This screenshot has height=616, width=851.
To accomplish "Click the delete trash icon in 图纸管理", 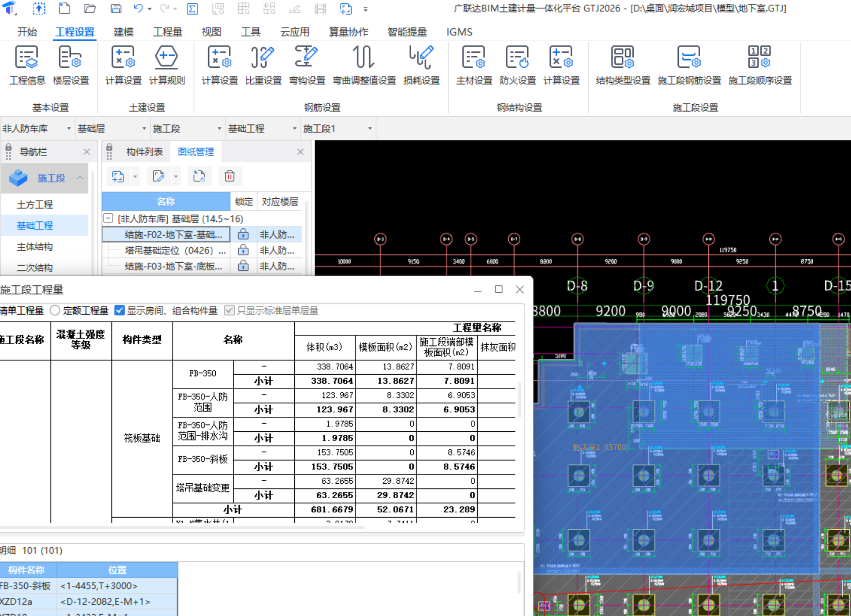I will [x=229, y=176].
